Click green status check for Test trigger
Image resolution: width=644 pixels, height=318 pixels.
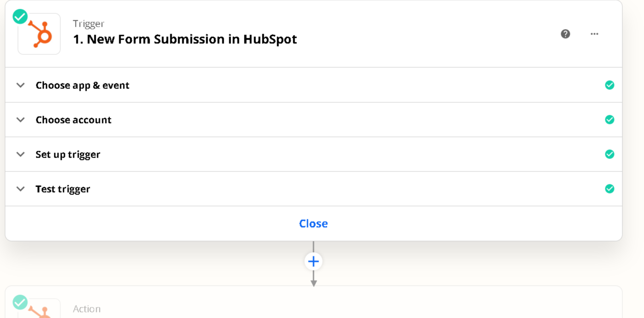tap(609, 188)
